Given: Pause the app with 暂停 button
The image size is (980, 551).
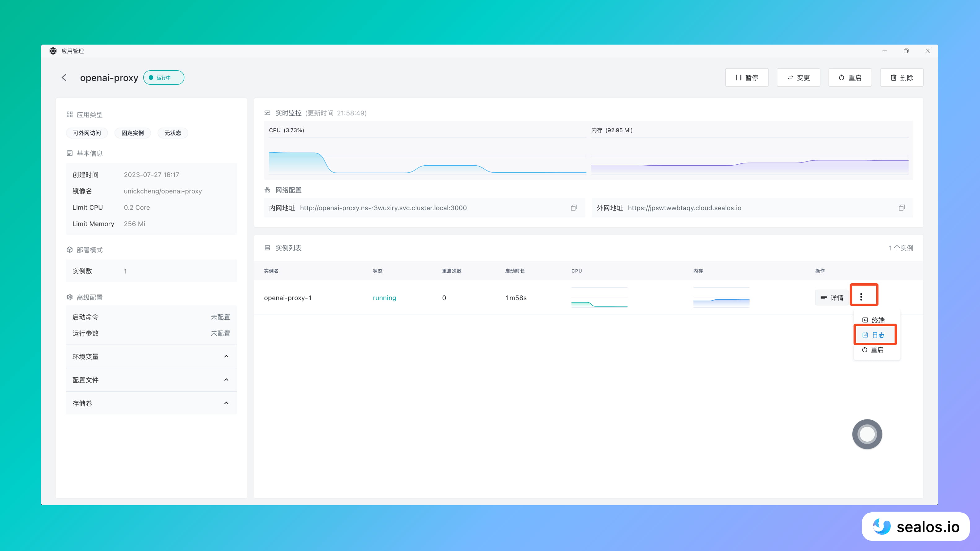Looking at the screenshot, I should (746, 78).
